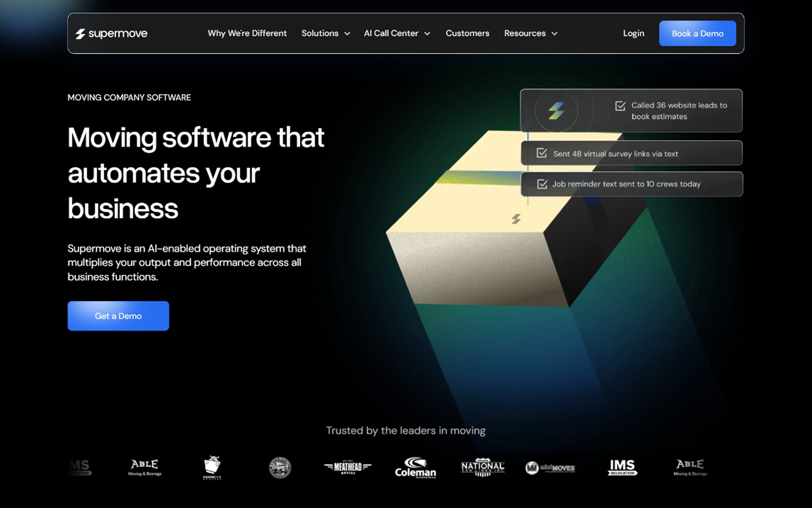Image resolution: width=812 pixels, height=508 pixels.
Task: Click the Book a Demo button
Action: point(697,33)
